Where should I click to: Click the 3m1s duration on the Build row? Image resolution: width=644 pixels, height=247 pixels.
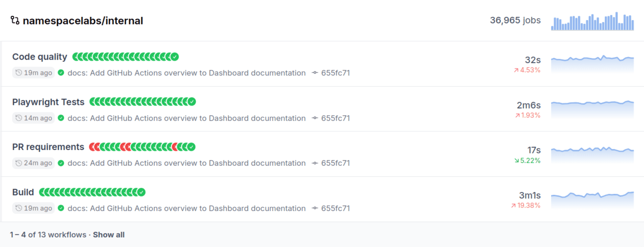(530, 195)
